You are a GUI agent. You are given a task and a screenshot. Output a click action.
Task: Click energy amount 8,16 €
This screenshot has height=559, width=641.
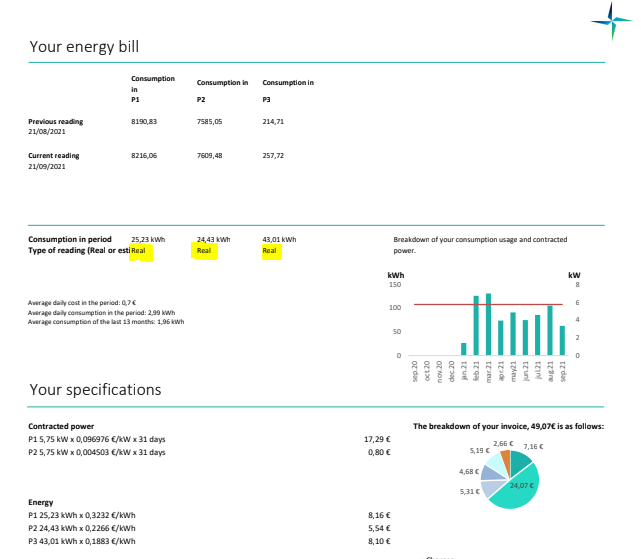pos(379,515)
